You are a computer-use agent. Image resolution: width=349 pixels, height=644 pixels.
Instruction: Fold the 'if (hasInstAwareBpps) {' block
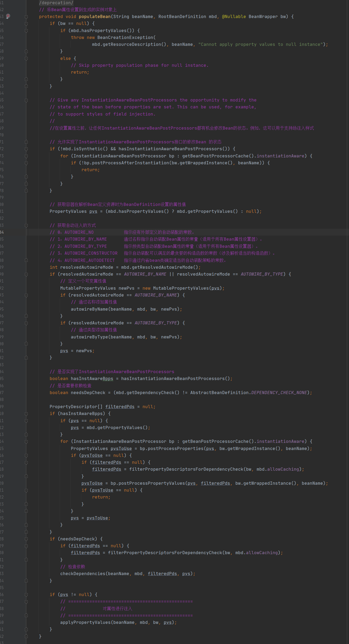26,414
